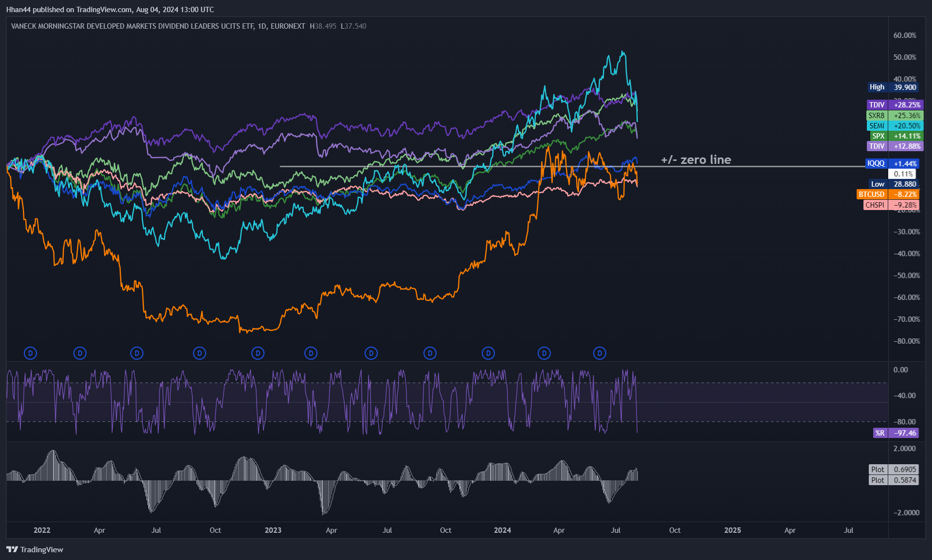Viewport: 932px width, 560px height.
Task: Click the 2023 label on the time axis
Action: point(273,530)
